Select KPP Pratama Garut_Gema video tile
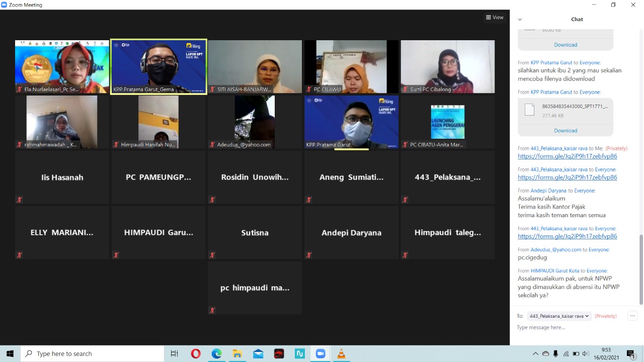Image resolution: width=644 pixels, height=362 pixels. [x=158, y=66]
